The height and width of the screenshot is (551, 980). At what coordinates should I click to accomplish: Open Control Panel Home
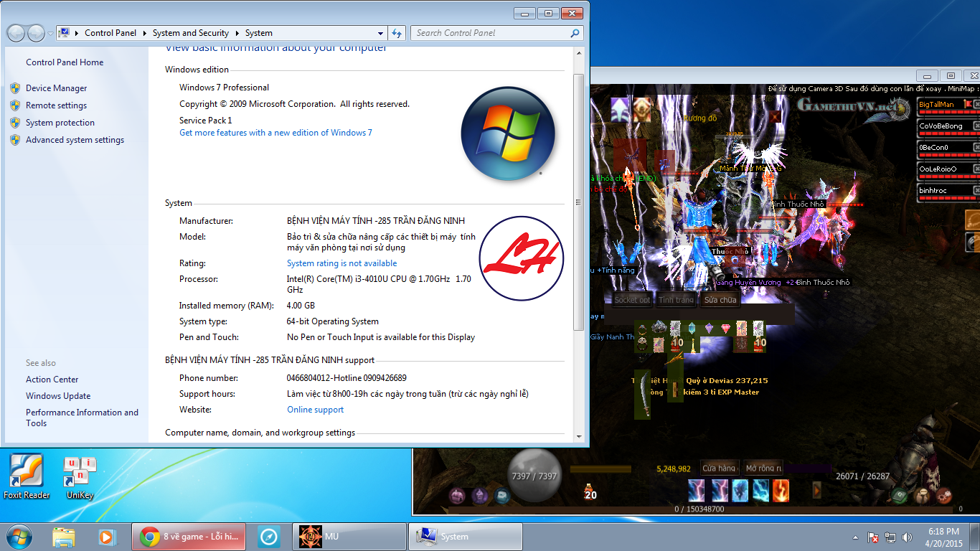(65, 62)
